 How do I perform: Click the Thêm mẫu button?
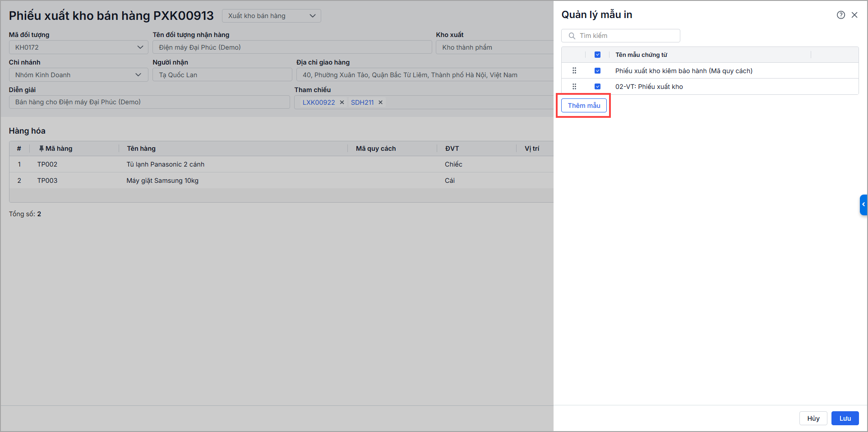[584, 106]
